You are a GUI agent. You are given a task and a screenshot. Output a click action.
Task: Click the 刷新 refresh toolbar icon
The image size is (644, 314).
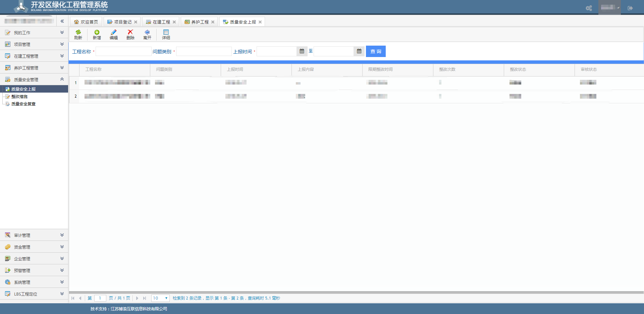point(78,33)
